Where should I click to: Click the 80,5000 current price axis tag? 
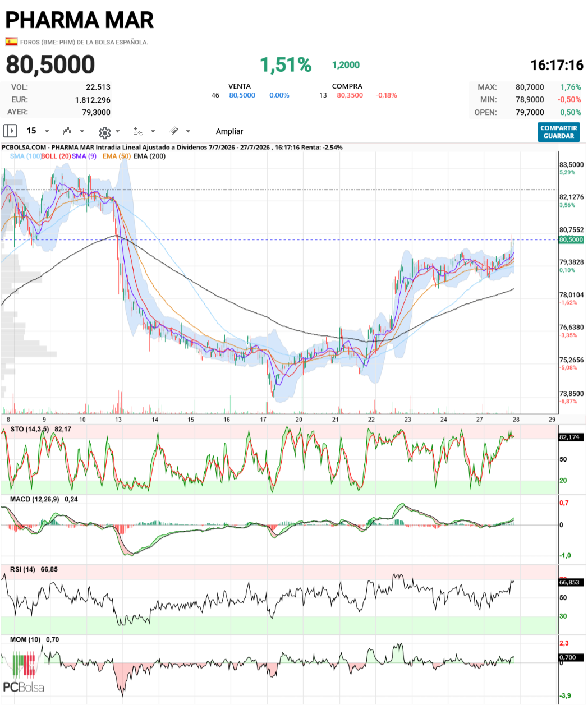pyautogui.click(x=571, y=239)
